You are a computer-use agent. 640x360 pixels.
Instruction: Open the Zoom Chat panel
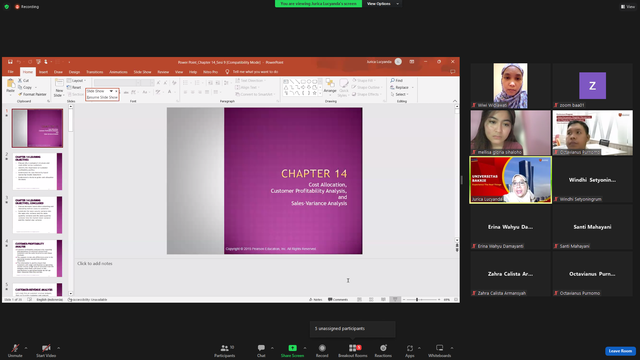click(x=261, y=350)
